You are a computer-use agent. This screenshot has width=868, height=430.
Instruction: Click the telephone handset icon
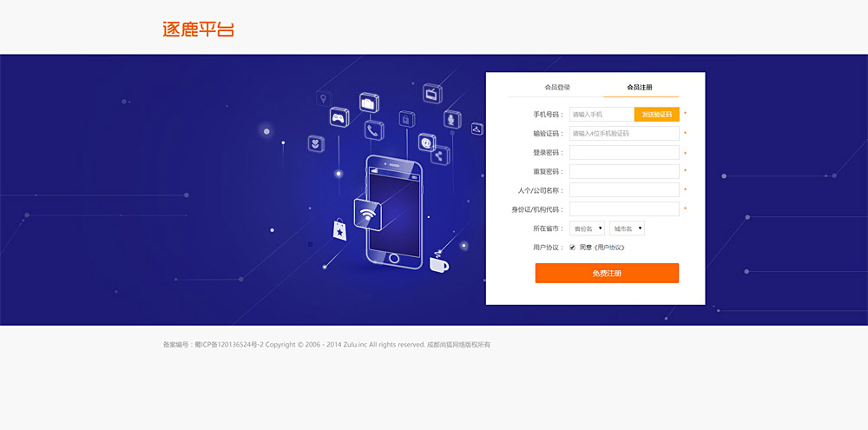374,130
